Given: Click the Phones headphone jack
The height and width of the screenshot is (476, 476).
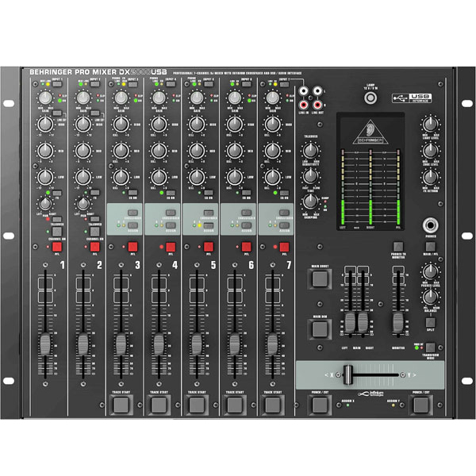Looking at the screenshot, I should click(x=430, y=225).
